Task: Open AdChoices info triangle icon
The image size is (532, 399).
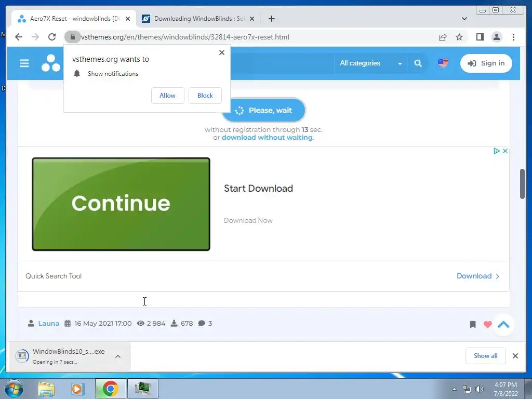Action: 496,151
